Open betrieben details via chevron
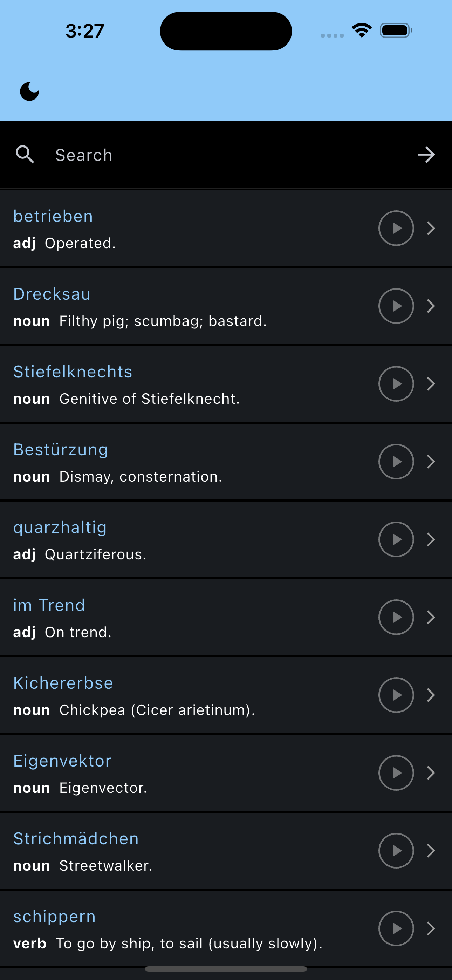 point(431,228)
